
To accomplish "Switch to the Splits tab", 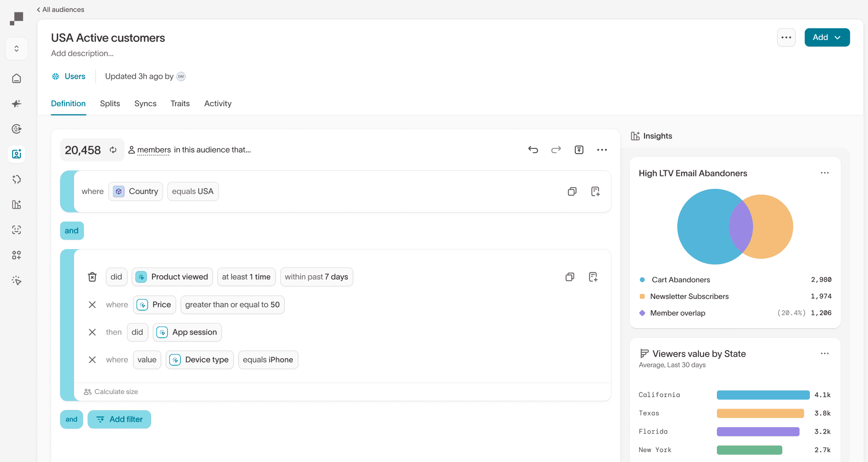I will [x=110, y=104].
